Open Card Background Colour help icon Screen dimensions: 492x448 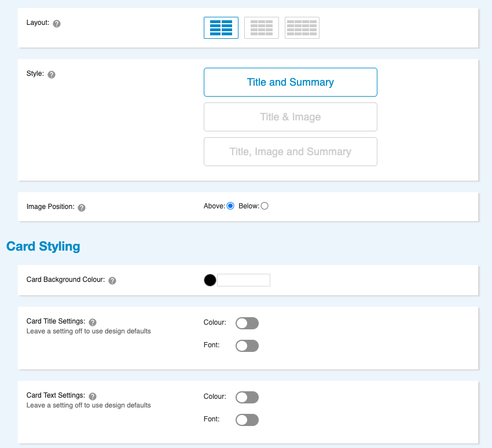[x=112, y=281]
